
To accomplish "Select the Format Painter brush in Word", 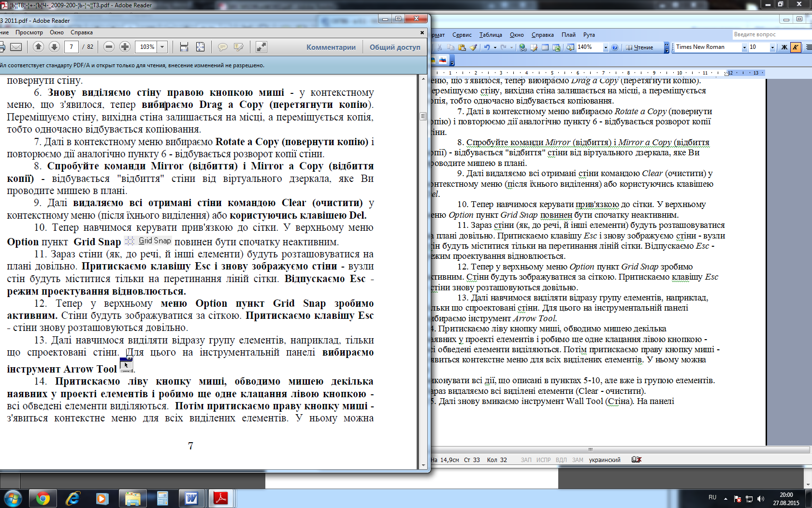I will tap(473, 47).
